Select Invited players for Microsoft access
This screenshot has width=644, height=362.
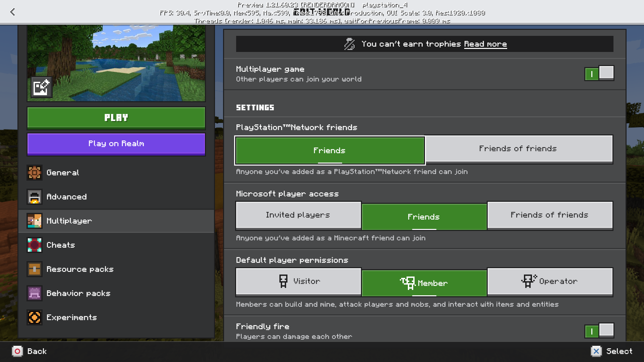(x=298, y=215)
